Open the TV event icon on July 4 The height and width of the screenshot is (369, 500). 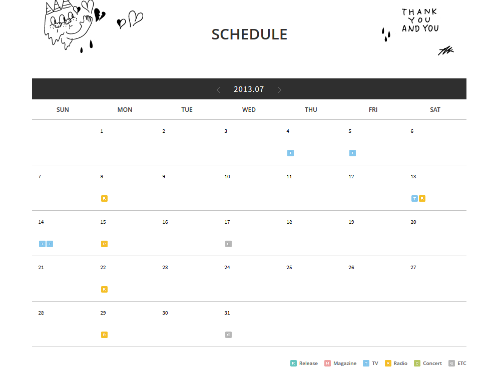coord(290,153)
